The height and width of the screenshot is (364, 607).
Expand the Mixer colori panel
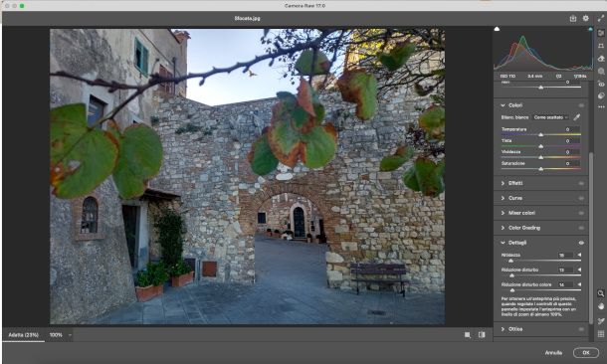coord(503,213)
